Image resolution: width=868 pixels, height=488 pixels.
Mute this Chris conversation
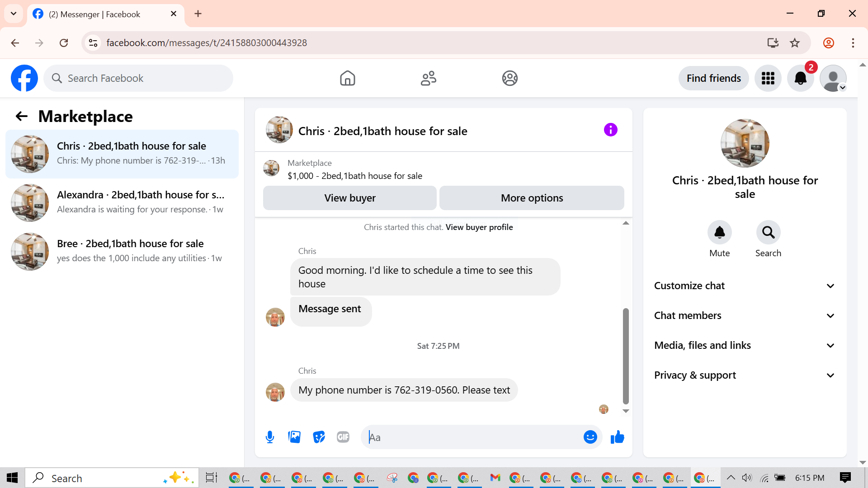pyautogui.click(x=719, y=232)
